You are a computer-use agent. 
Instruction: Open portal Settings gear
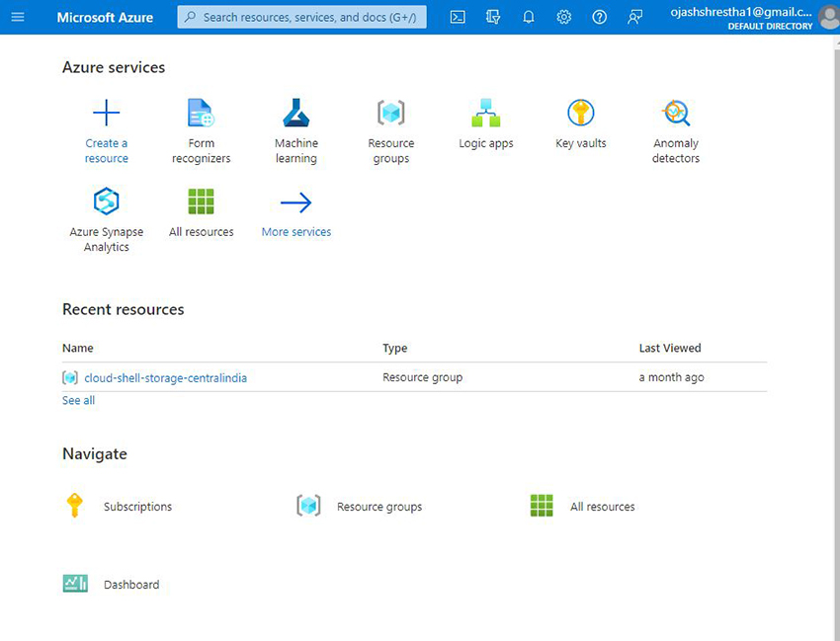coord(563,17)
